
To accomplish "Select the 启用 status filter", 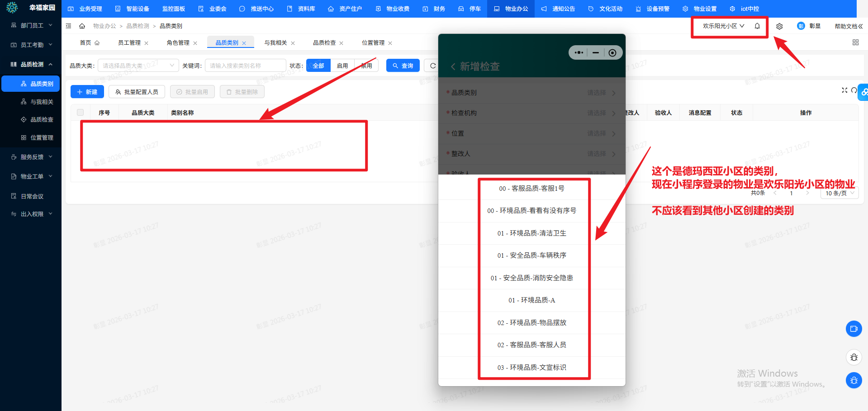I will (342, 66).
